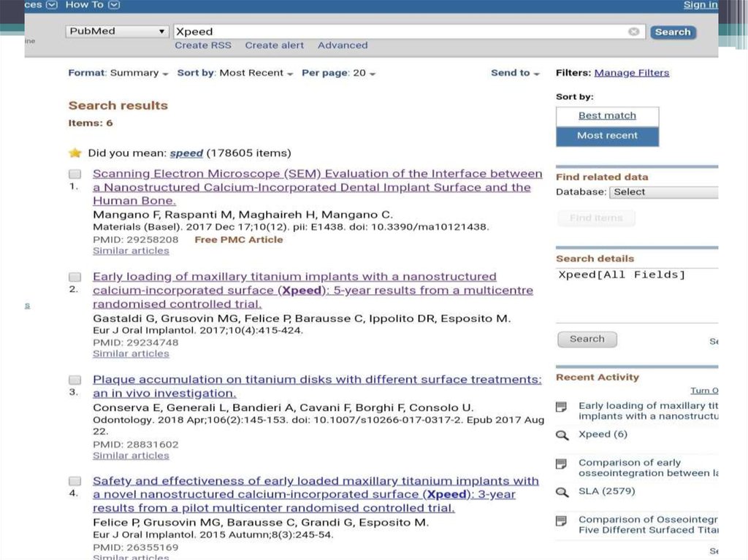Open Scanning Electron Microscope (SEM) Evaluation article

(317, 187)
